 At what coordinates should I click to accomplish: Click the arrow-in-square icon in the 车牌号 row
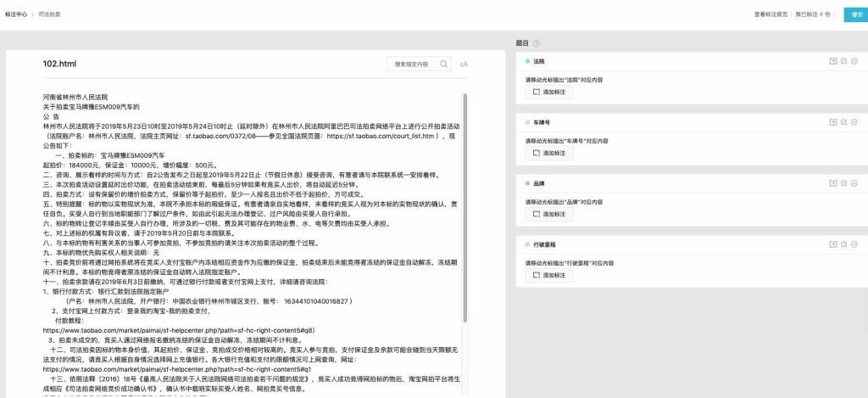coord(832,122)
